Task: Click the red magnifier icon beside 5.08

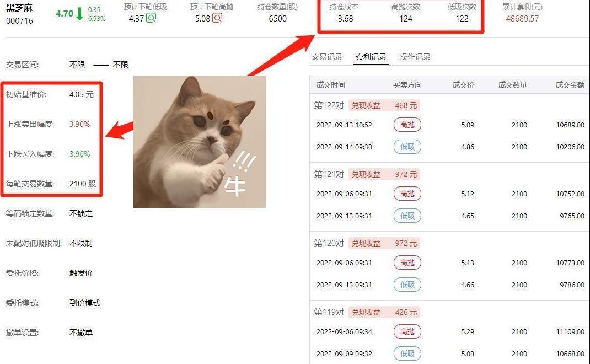Action: click(217, 18)
